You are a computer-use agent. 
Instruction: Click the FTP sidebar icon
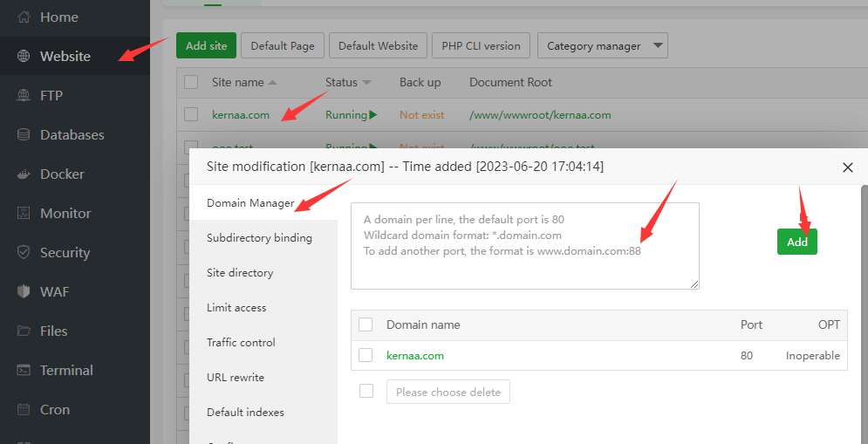pos(24,96)
